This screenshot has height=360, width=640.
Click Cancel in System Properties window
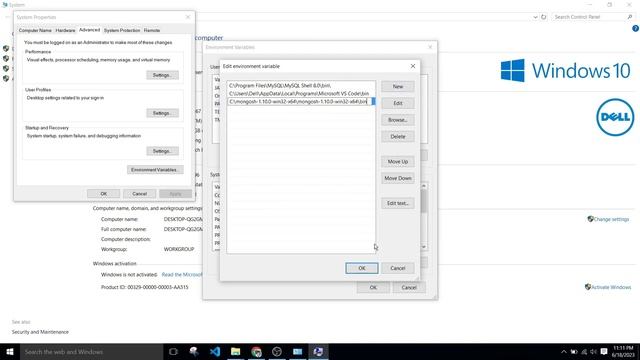[140, 194]
